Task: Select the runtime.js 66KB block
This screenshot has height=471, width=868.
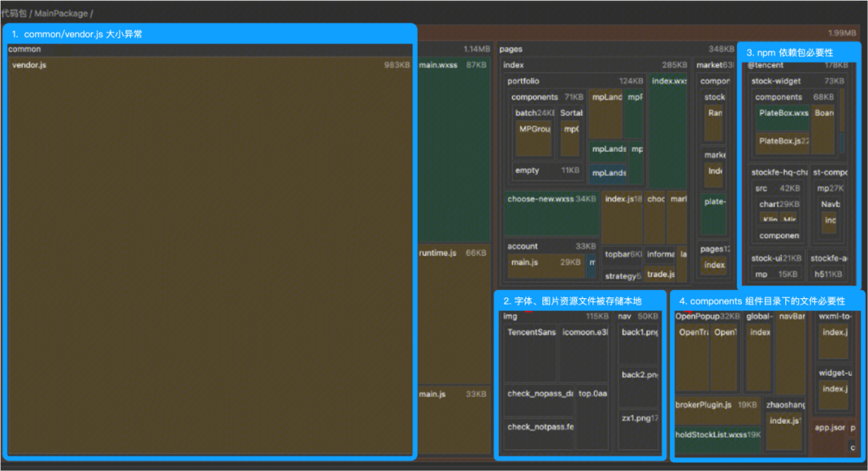Action: pos(453,313)
